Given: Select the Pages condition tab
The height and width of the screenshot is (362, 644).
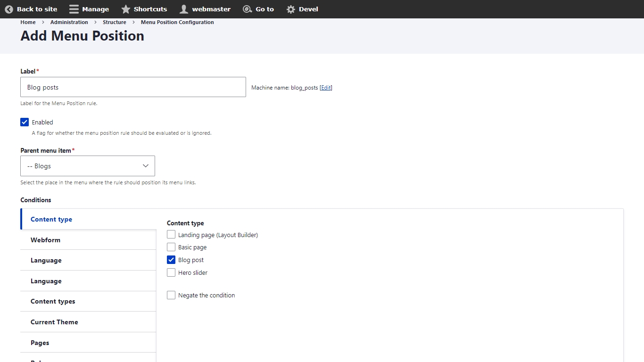Looking at the screenshot, I should (40, 343).
